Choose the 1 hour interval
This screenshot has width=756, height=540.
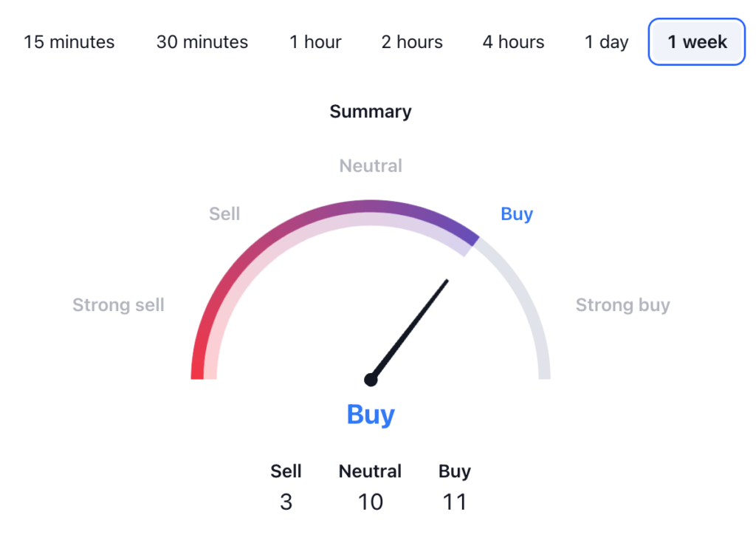click(x=315, y=42)
